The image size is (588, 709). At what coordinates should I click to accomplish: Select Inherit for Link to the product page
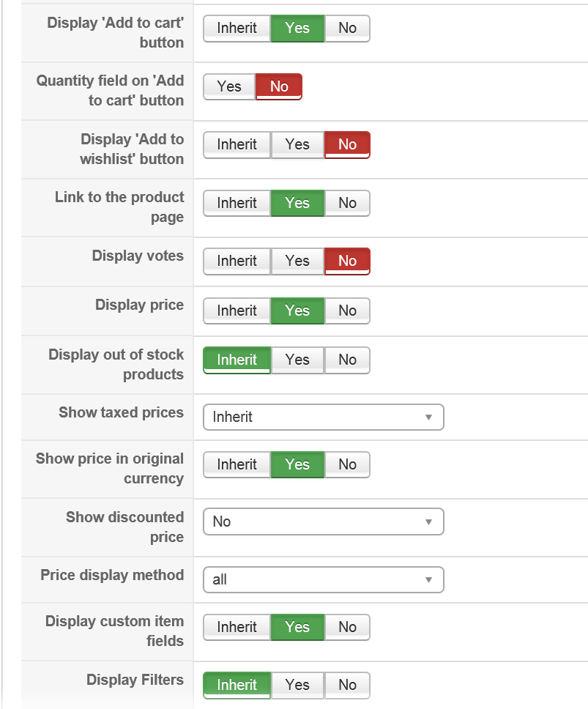tap(237, 203)
